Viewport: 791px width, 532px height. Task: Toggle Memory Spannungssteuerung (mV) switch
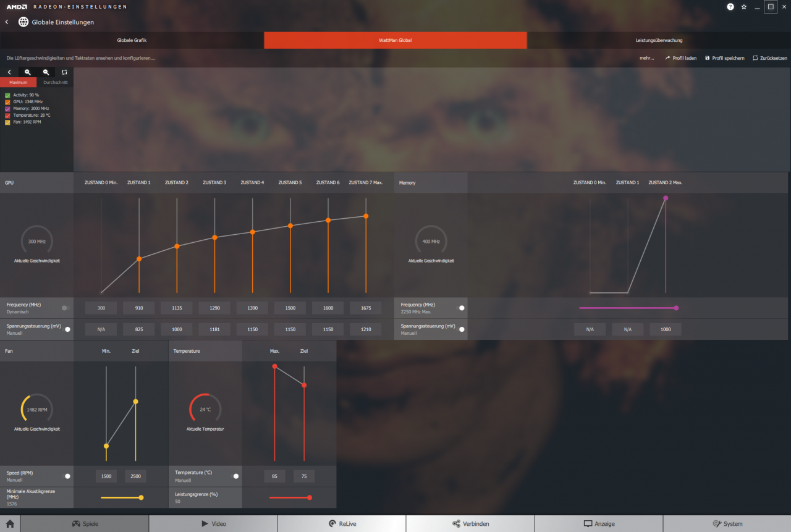[x=460, y=329]
